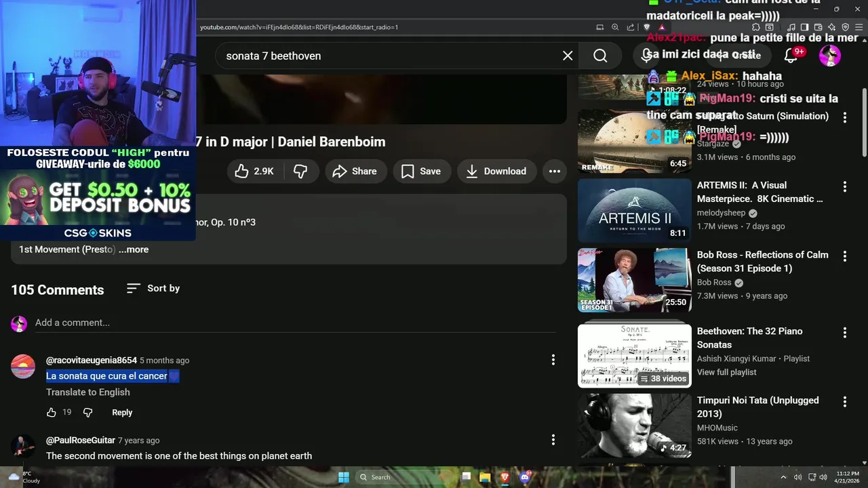868x488 pixels.
Task: Show hidden tray icons chevron
Action: coord(784,477)
